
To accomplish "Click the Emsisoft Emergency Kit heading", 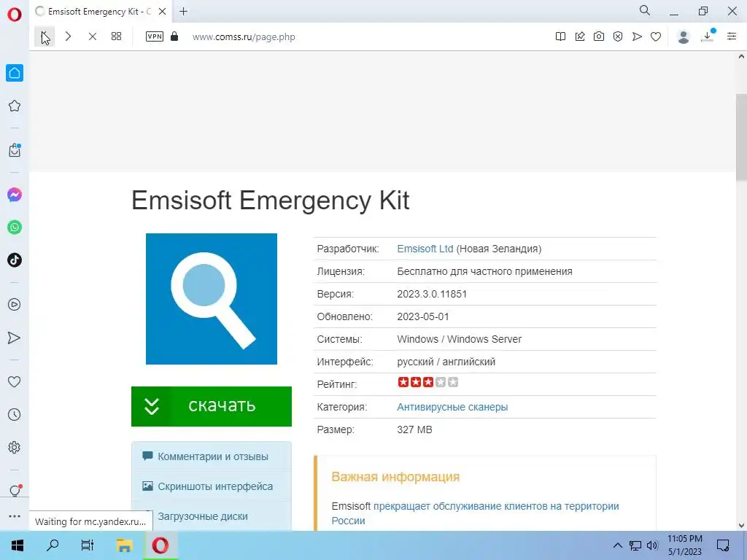I will coord(271,201).
